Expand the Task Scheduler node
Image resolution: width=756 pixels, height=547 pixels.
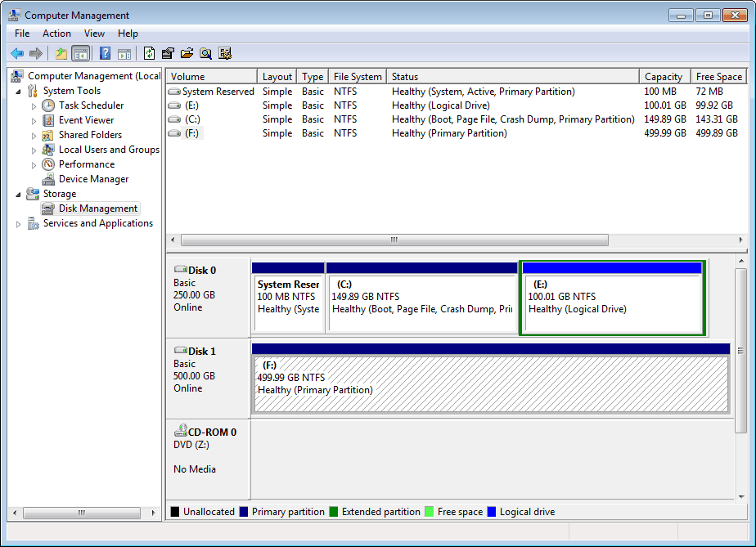[34, 106]
